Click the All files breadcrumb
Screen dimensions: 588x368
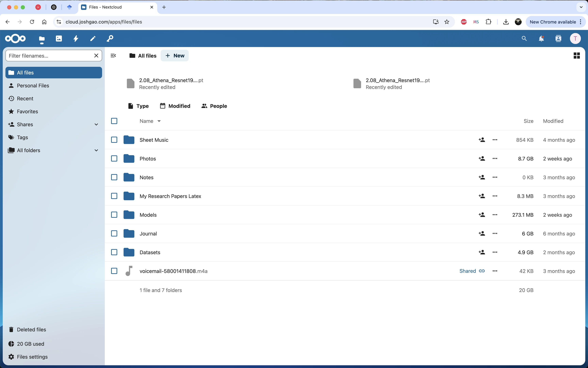coord(143,56)
